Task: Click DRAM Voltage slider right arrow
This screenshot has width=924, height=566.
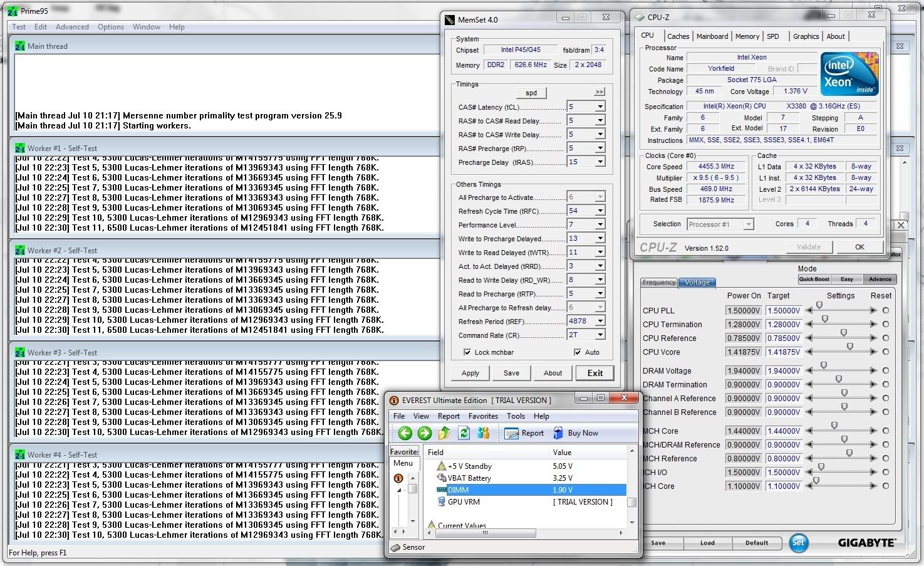Action: (x=874, y=370)
